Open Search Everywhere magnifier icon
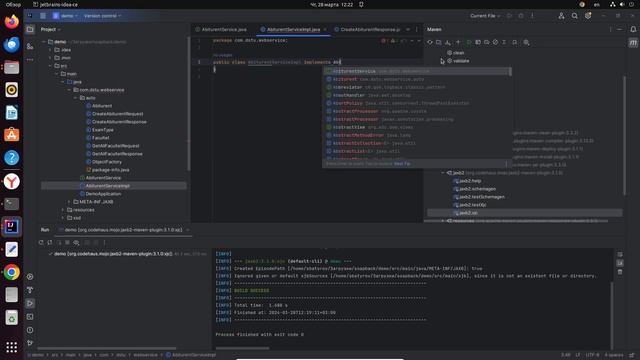The image size is (640, 360). click(x=574, y=16)
